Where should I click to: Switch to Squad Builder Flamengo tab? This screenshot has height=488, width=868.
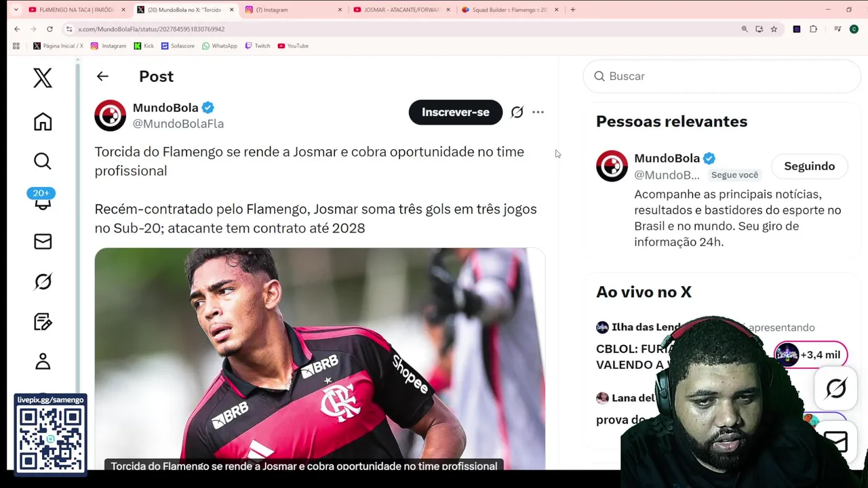pos(510,9)
